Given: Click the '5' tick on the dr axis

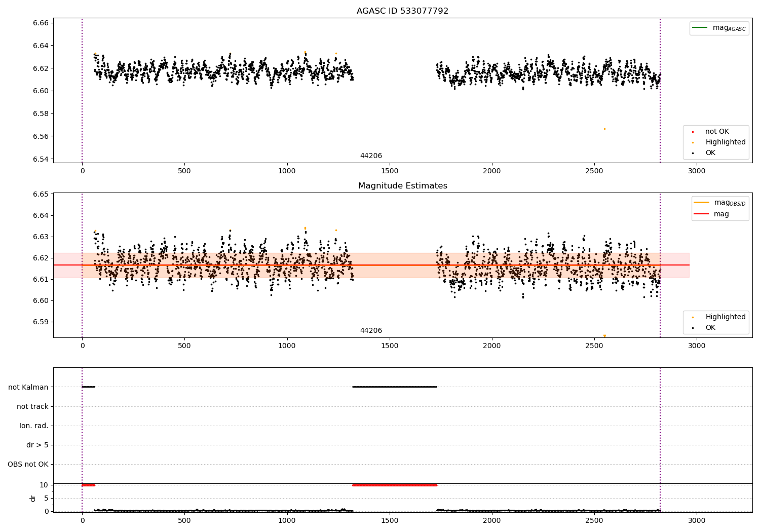Looking at the screenshot, I should pyautogui.click(x=47, y=499).
